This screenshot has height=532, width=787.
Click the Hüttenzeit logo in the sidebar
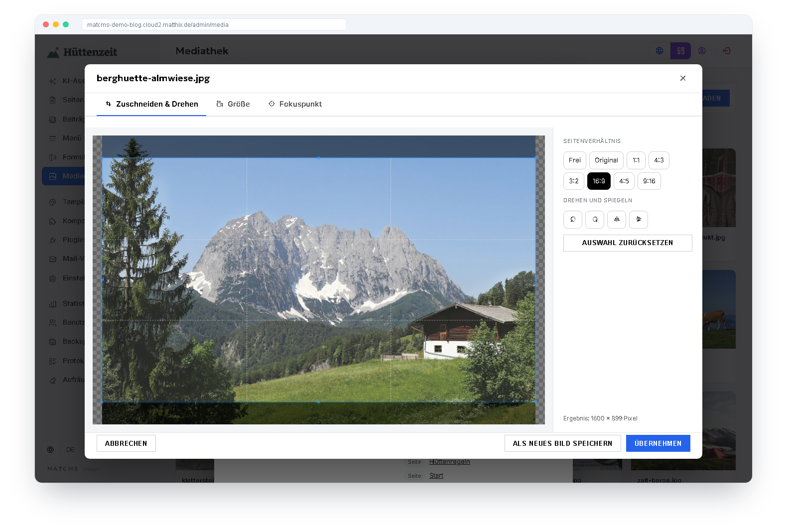[x=82, y=52]
